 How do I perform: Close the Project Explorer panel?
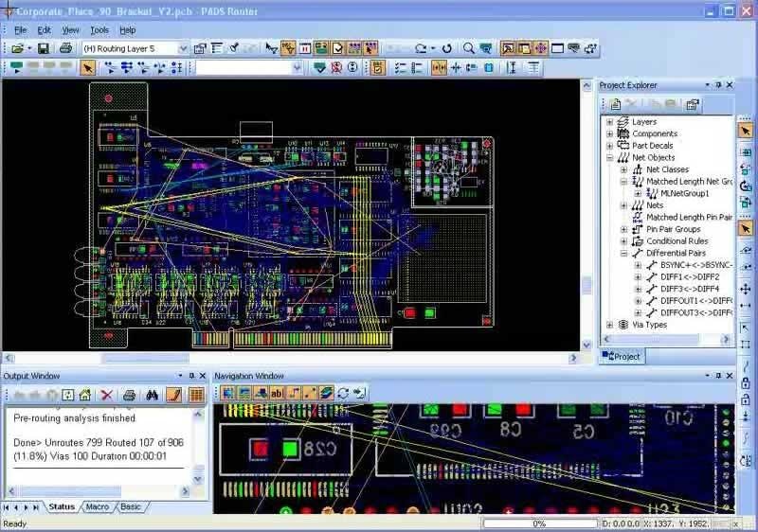[x=730, y=85]
